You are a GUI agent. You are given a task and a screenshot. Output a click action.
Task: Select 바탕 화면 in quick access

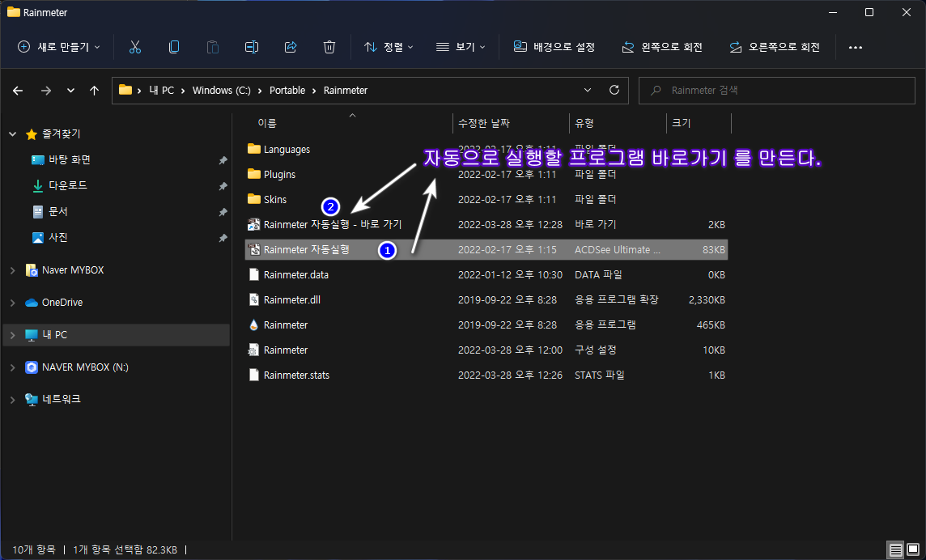(x=69, y=160)
